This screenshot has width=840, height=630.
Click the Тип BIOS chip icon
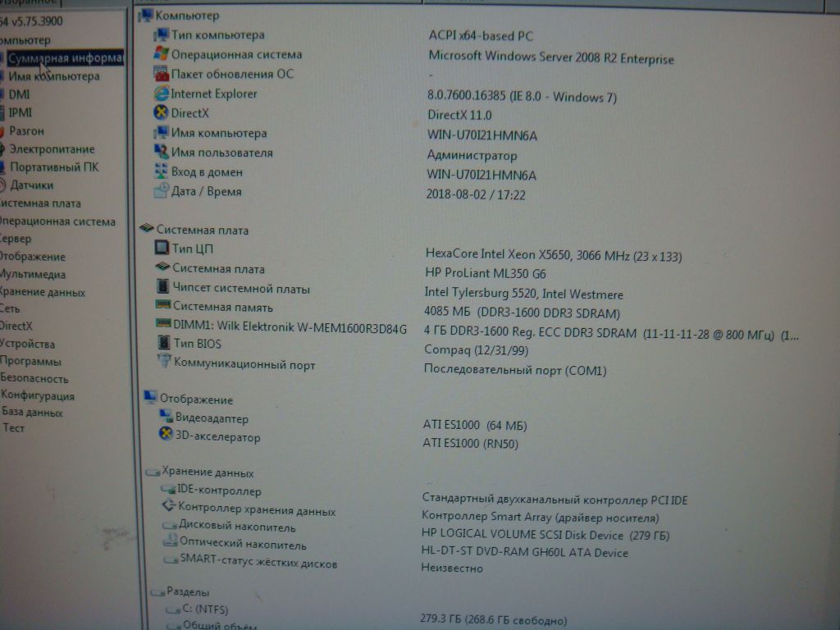pos(163,343)
